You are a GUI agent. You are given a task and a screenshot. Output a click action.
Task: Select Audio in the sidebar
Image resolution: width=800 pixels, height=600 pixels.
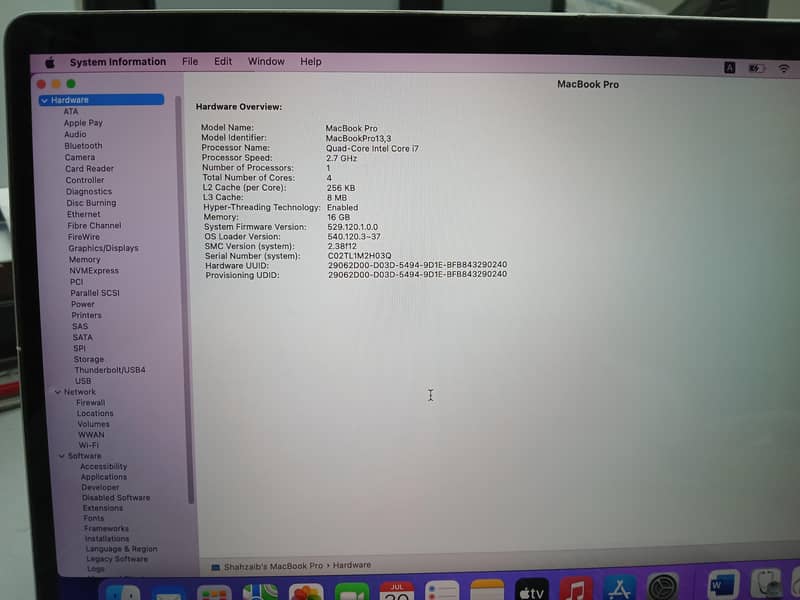(75, 134)
